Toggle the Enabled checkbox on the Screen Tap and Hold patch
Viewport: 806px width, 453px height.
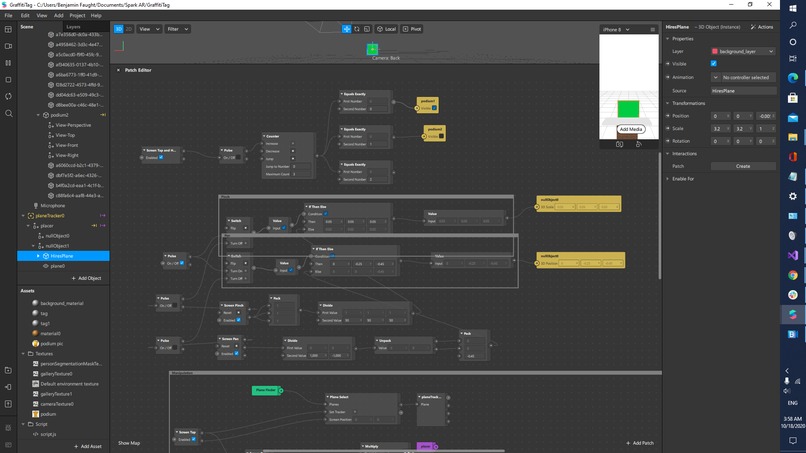point(161,157)
